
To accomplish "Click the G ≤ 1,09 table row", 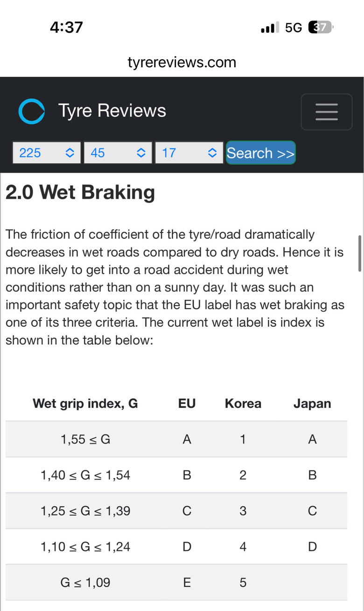I will tap(176, 583).
